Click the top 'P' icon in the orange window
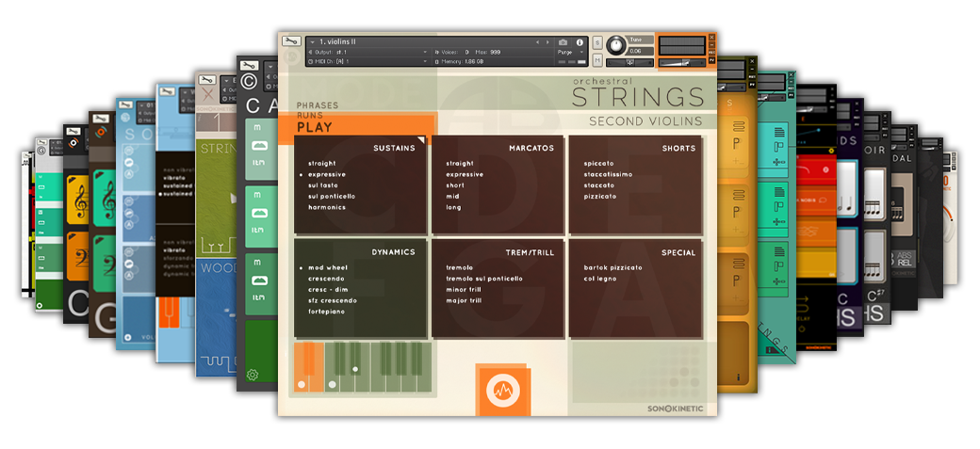This screenshot has height=449, width=980. (736, 144)
